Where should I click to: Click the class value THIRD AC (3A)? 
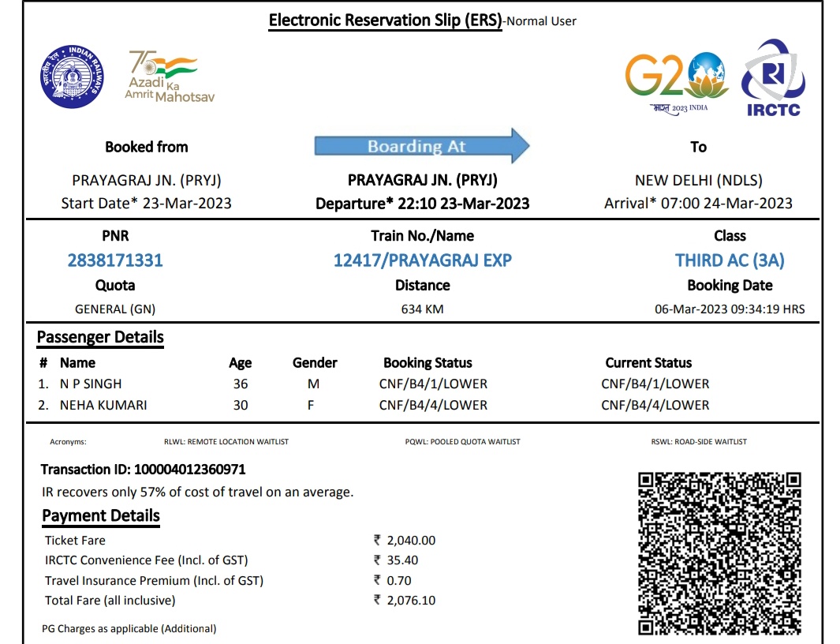[x=730, y=260]
